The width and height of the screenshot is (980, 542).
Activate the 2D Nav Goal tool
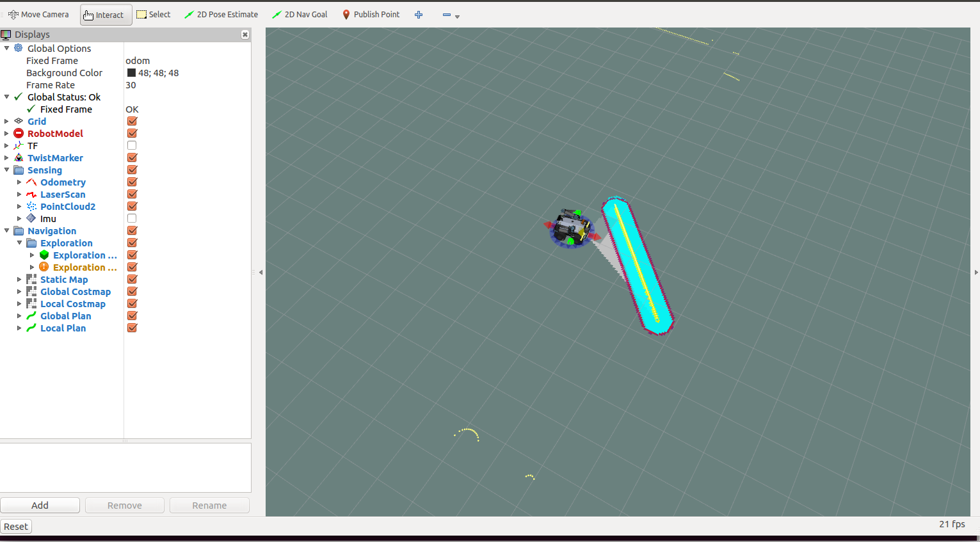pyautogui.click(x=300, y=15)
